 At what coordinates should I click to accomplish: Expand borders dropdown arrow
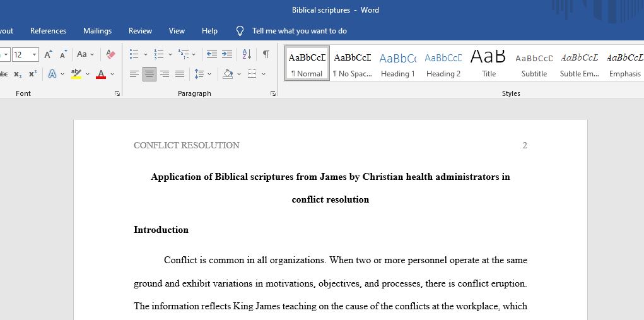pos(264,74)
